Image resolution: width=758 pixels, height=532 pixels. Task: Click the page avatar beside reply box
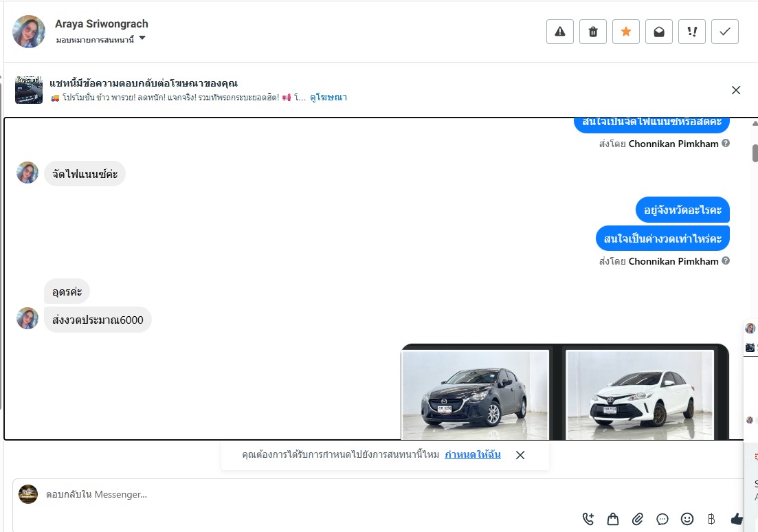28,494
